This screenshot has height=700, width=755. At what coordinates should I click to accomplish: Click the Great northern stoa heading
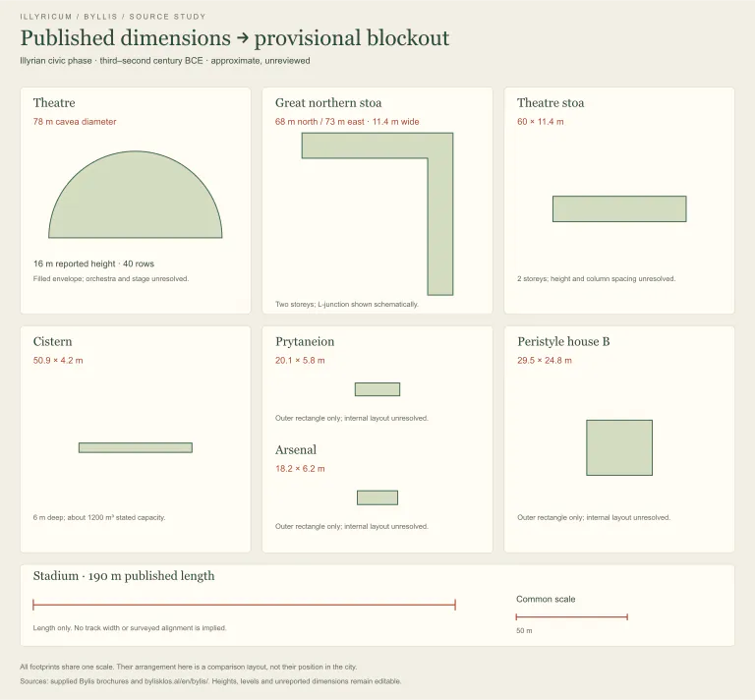328,103
